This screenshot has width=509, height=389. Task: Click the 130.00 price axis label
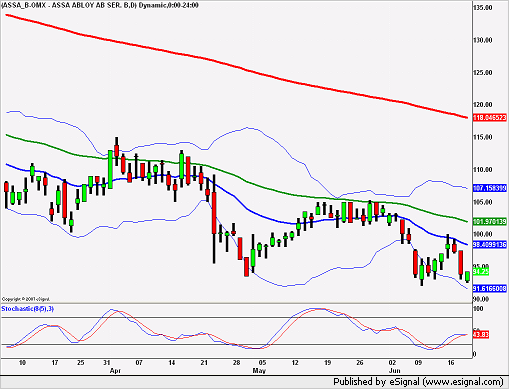(x=482, y=40)
